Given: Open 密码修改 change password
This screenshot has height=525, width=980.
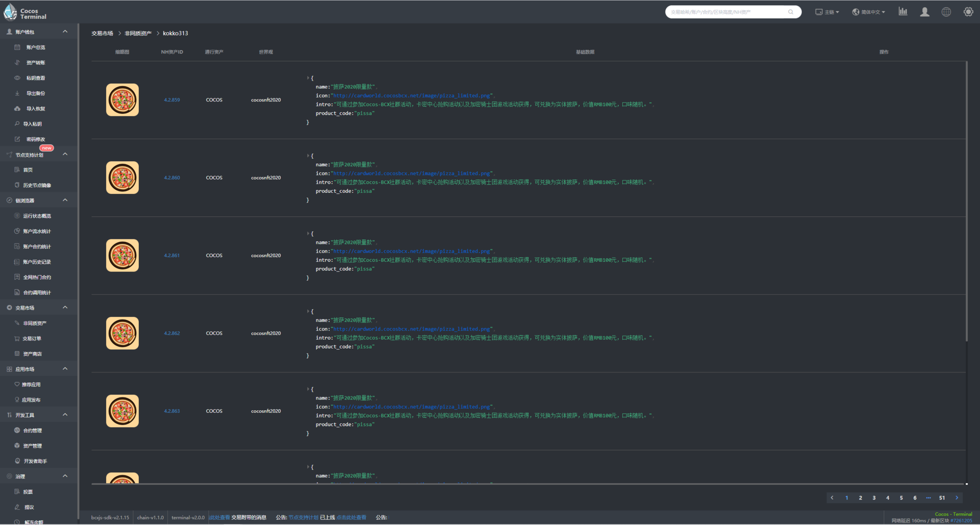Looking at the screenshot, I should click(36, 139).
